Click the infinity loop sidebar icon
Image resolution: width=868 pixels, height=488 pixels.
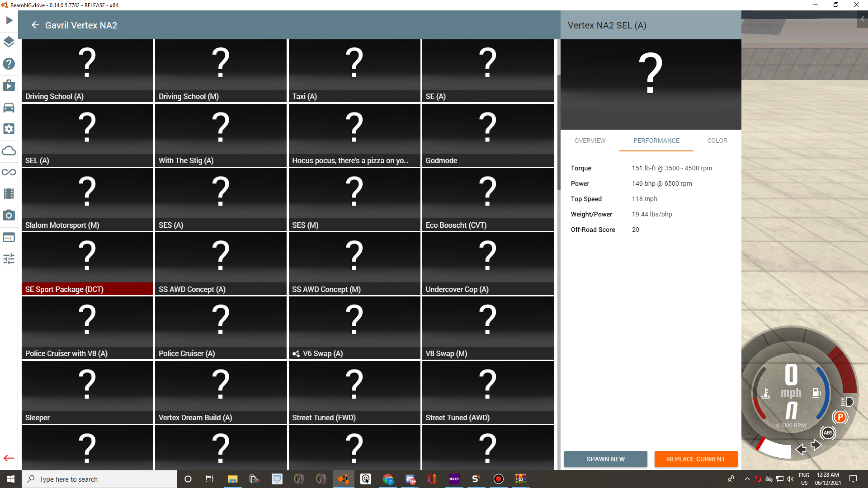[x=9, y=172]
